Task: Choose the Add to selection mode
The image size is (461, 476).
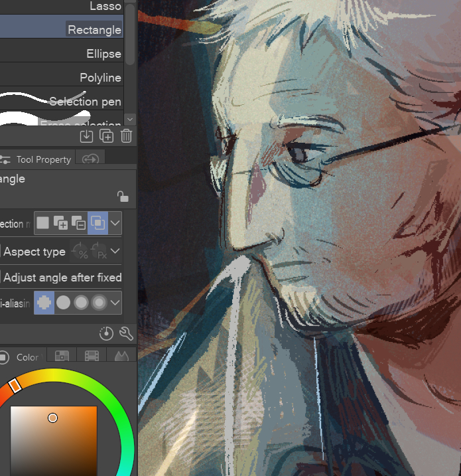Action: pyautogui.click(x=61, y=223)
